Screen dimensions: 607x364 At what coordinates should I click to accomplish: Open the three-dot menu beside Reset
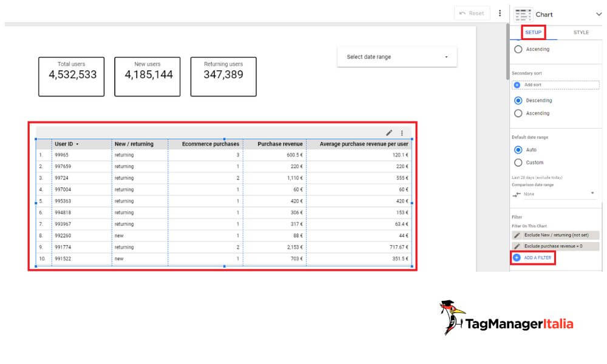click(500, 13)
